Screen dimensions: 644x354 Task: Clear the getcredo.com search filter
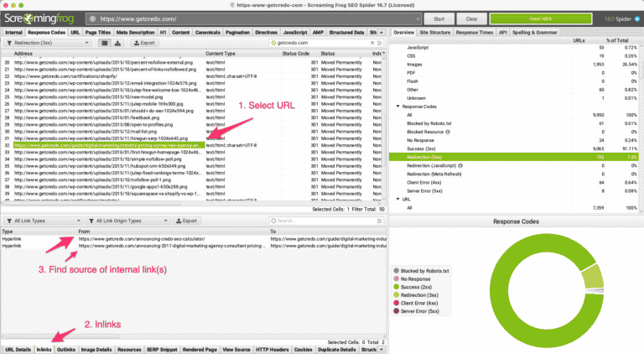(372, 43)
